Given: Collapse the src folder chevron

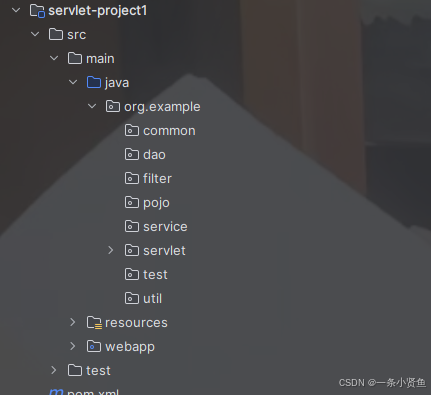Looking at the screenshot, I should (x=35, y=34).
